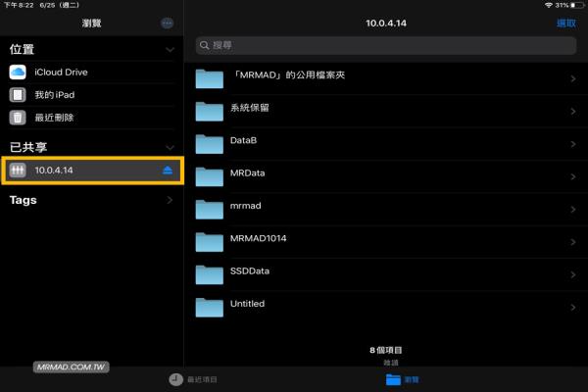Collapse the 已共享 section

pyautogui.click(x=171, y=146)
